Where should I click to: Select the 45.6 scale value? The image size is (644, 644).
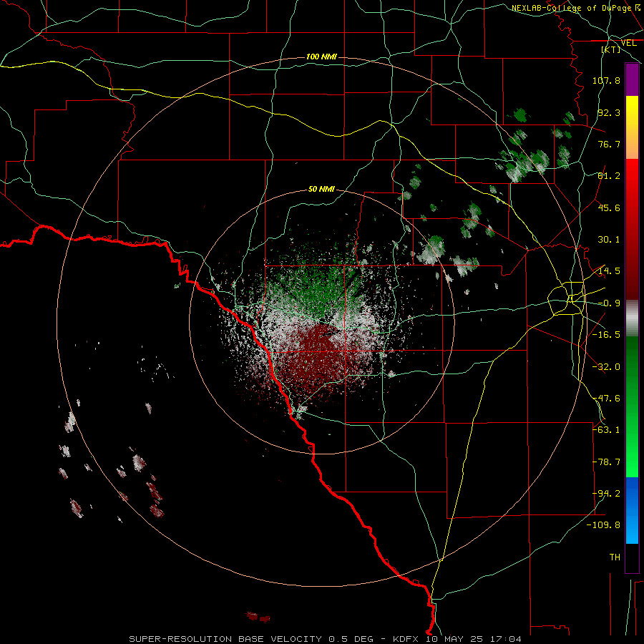[609, 208]
